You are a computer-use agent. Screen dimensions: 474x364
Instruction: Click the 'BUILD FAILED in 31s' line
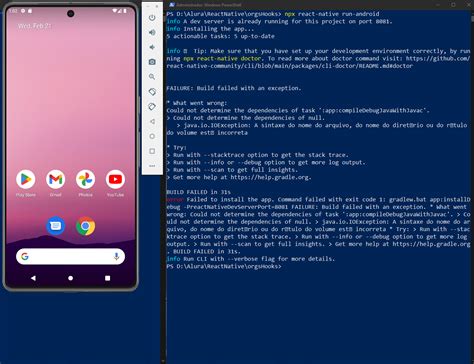[198, 192]
